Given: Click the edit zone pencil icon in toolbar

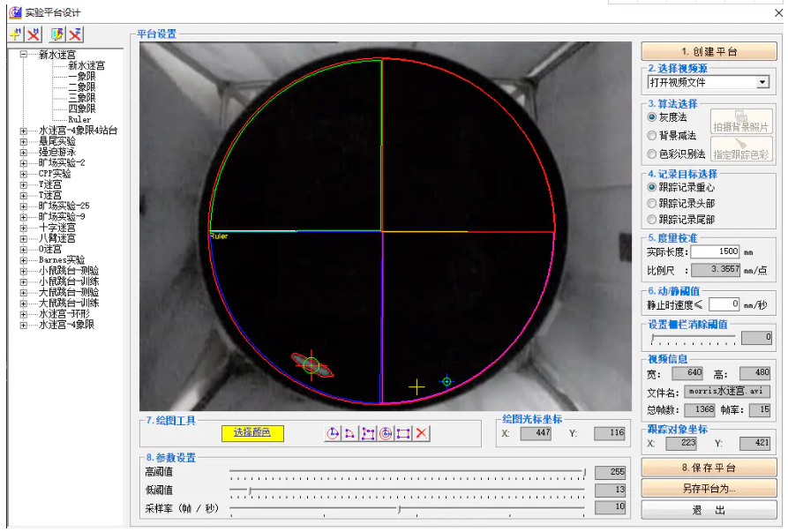Looking at the screenshot, I should point(57,34).
